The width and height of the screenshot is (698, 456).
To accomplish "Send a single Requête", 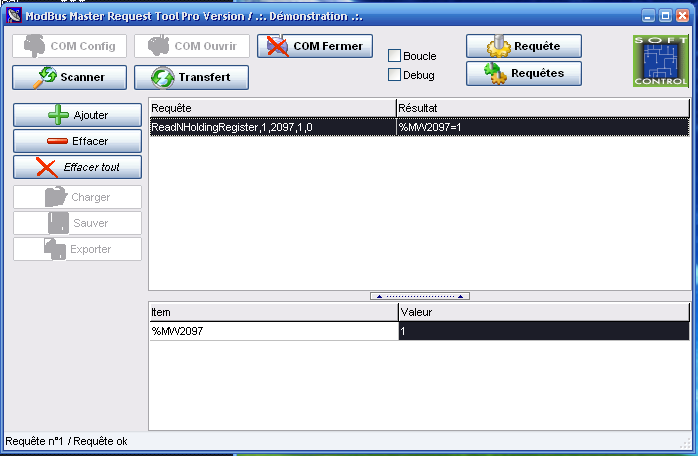I will click(523, 46).
